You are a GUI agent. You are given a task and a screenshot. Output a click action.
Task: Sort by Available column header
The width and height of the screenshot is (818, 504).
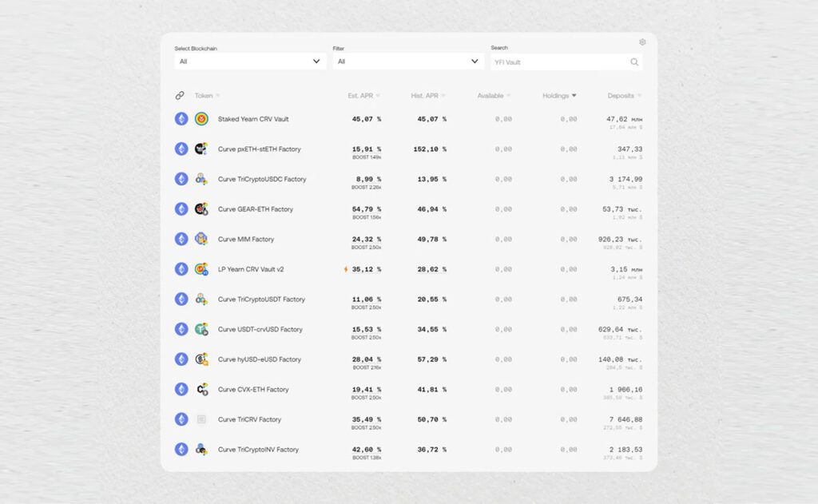pyautogui.click(x=494, y=96)
